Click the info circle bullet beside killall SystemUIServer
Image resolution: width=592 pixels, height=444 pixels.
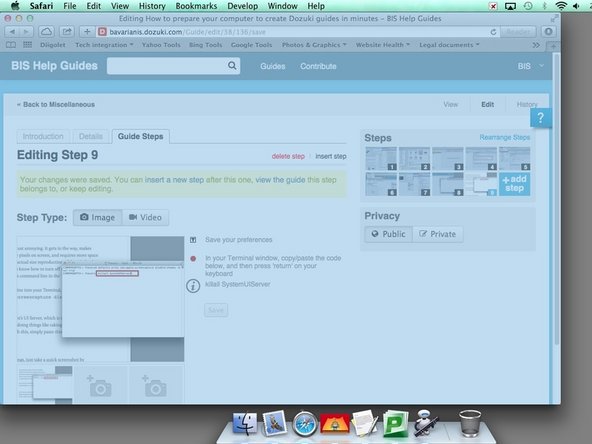tap(193, 286)
